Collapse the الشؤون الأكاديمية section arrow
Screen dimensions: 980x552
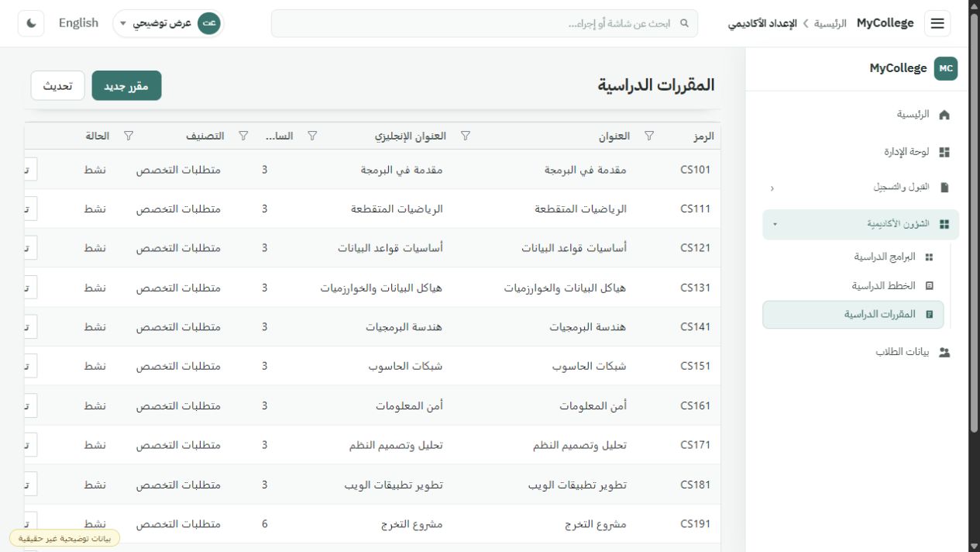(775, 224)
